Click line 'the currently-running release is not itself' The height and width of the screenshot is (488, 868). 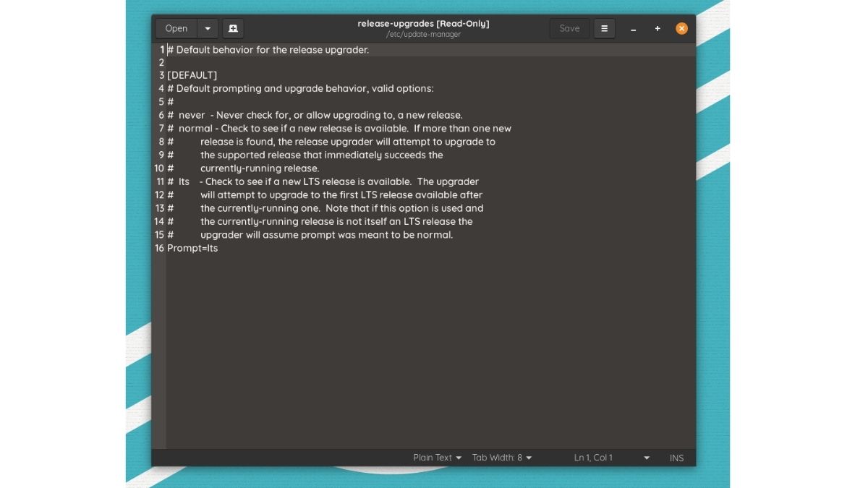click(320, 221)
